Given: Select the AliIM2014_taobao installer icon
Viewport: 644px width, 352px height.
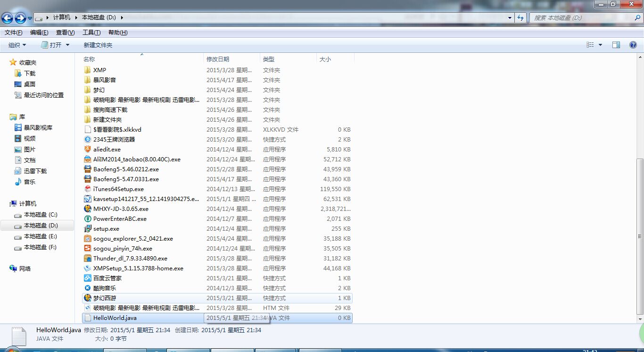Looking at the screenshot, I should (87, 159).
